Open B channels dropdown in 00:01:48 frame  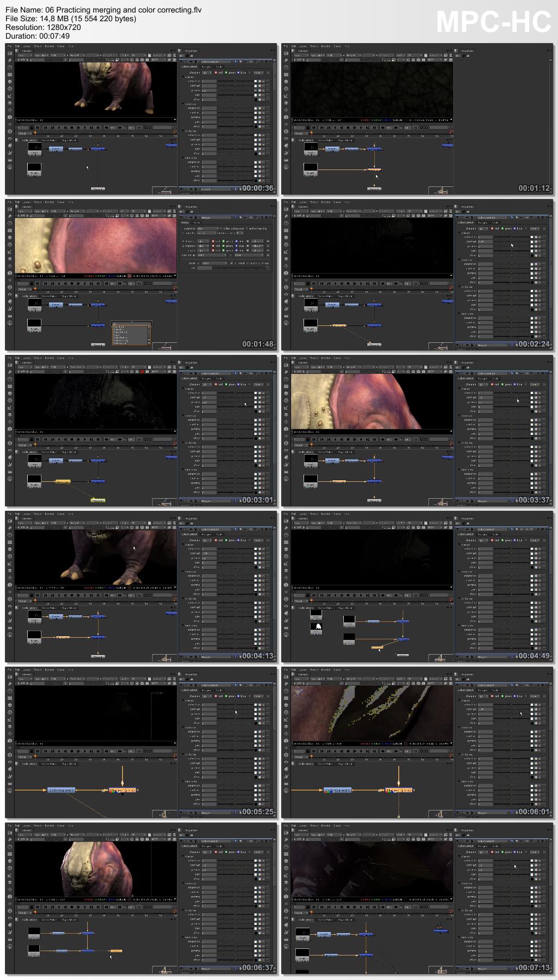203,246
